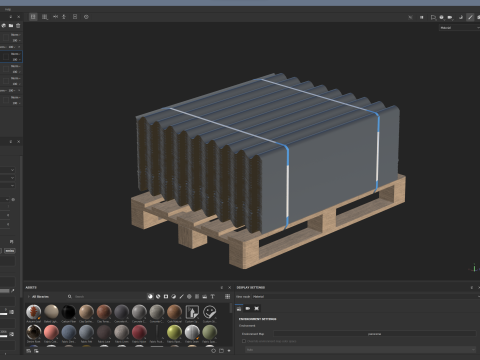Open the camera options icon
This screenshot has height=360, width=480.
[x=450, y=17]
